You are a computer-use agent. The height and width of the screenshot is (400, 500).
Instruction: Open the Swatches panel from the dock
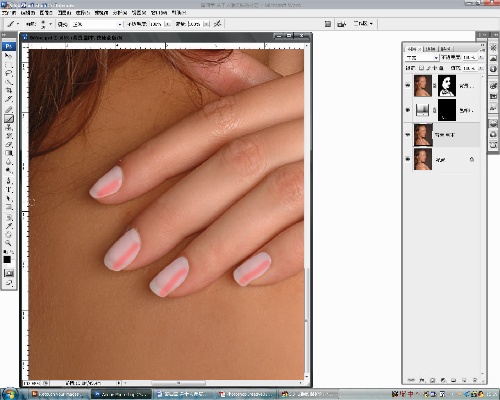493,96
